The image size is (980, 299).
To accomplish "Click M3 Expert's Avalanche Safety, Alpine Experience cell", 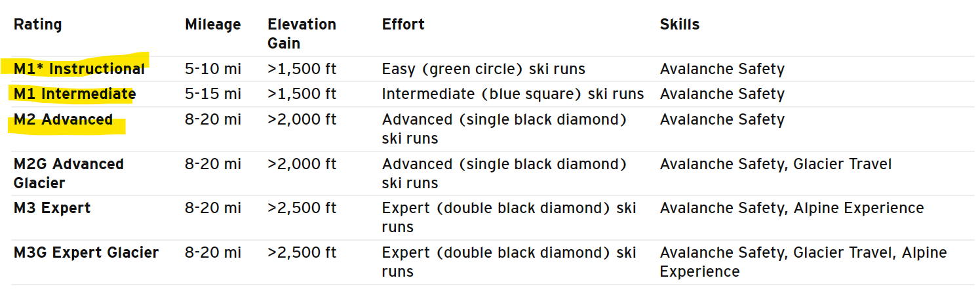I will 791,209.
